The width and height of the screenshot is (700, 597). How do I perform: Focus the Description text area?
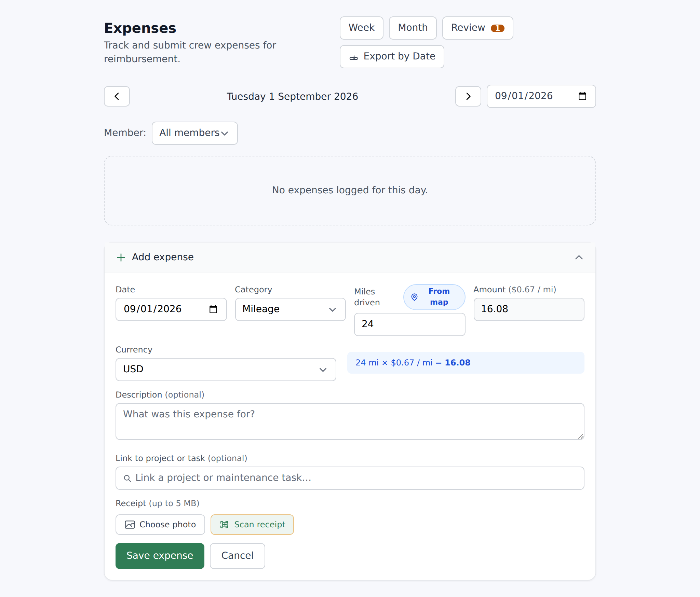point(350,421)
